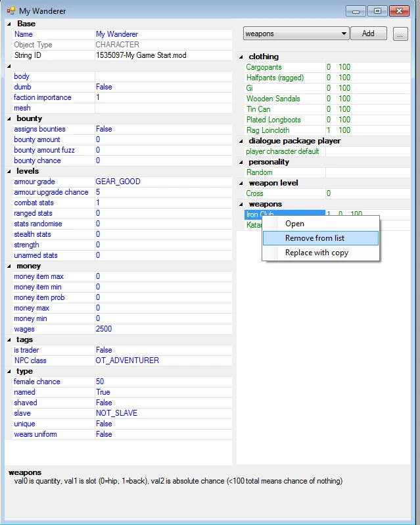Screen dimensions: 420x525
Task: Choose Remove from list in context menu
Action: click(321, 238)
